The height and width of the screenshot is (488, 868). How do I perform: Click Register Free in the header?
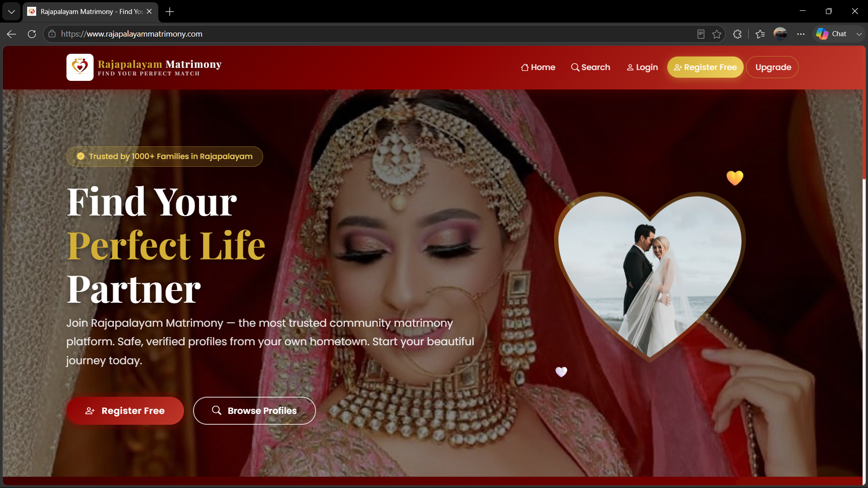(705, 67)
